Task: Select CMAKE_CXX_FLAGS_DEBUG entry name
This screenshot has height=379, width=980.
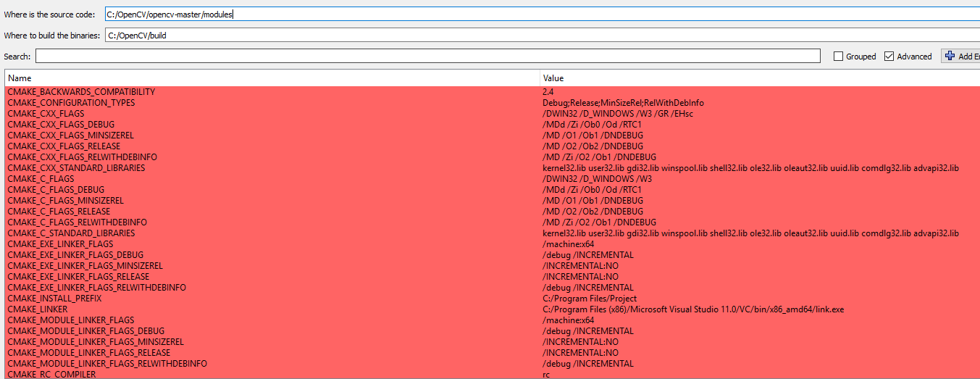Action: tap(61, 125)
